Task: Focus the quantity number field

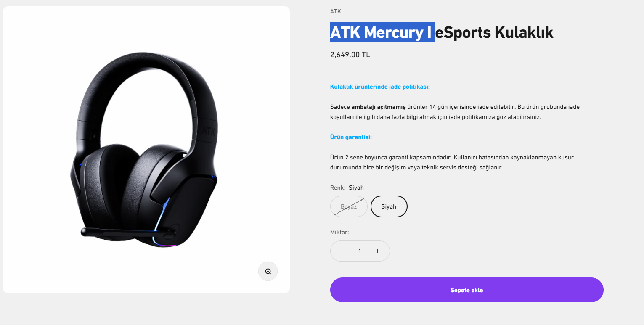Action: [360, 251]
